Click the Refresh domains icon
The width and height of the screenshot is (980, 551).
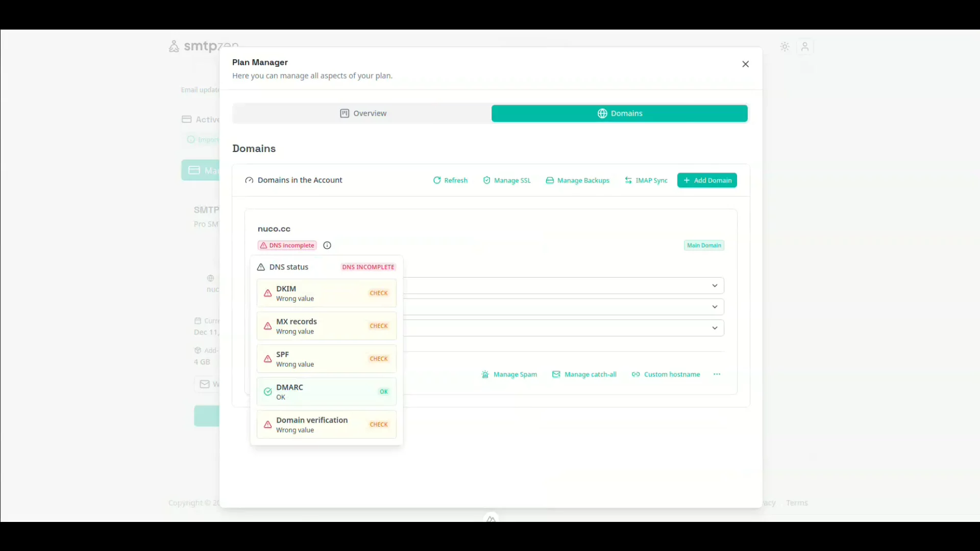[437, 181]
